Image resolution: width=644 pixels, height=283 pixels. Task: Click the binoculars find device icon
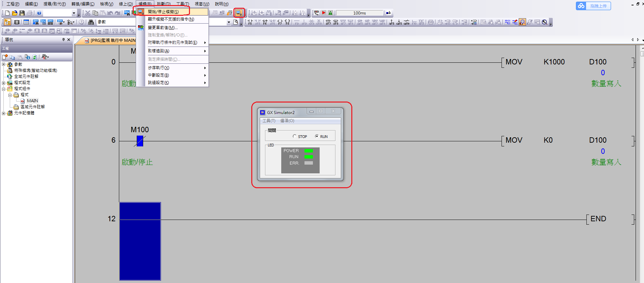91,22
